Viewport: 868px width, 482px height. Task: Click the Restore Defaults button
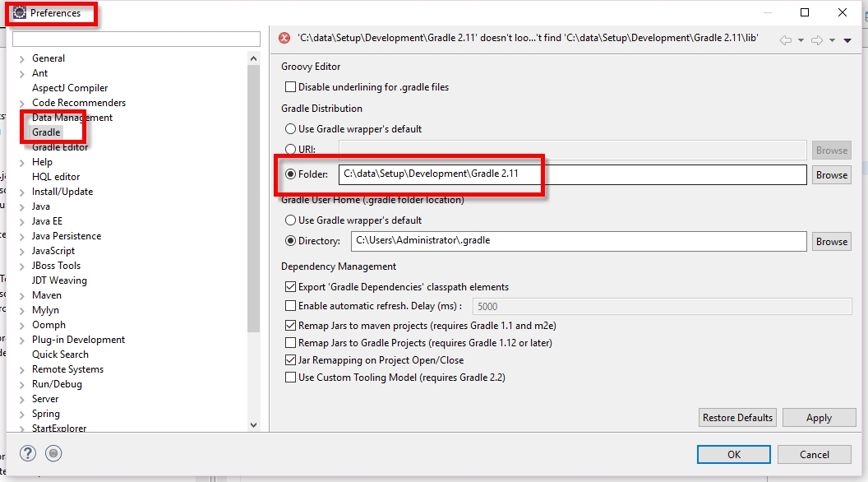pyautogui.click(x=736, y=417)
